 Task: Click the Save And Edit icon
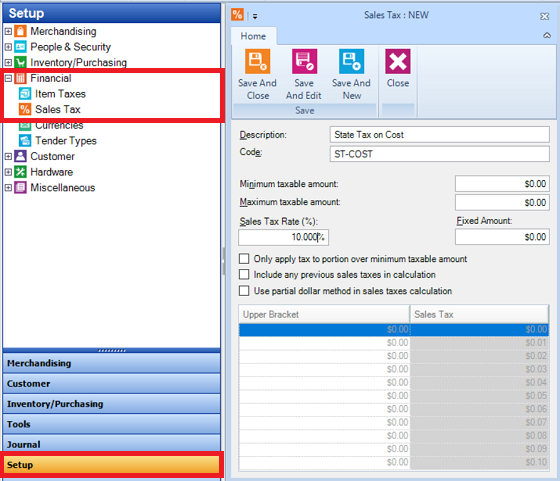coord(304,61)
